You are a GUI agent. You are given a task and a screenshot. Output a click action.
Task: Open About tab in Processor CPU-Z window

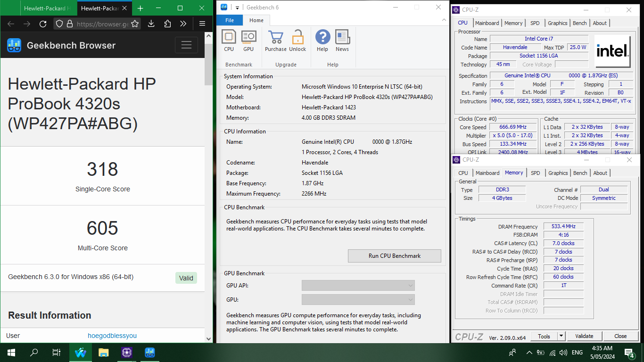[x=600, y=23]
